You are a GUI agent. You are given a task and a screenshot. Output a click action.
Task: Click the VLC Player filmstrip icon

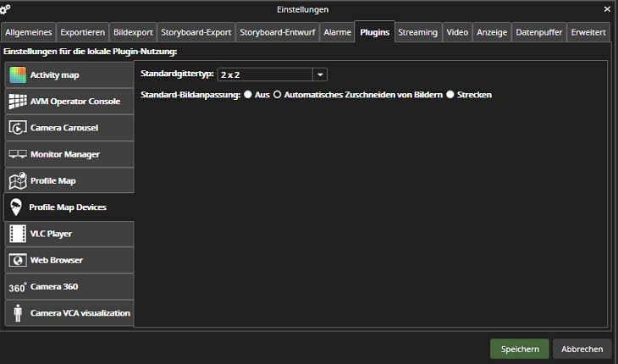(x=18, y=234)
